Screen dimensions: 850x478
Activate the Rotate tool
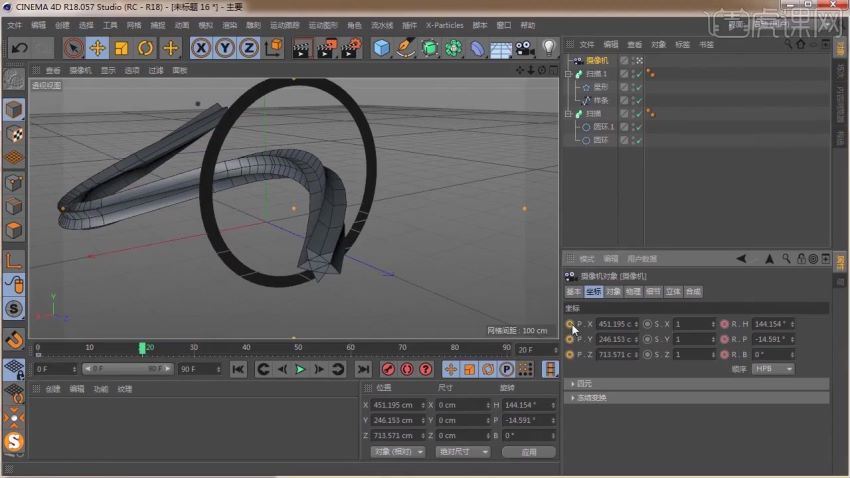(x=145, y=48)
